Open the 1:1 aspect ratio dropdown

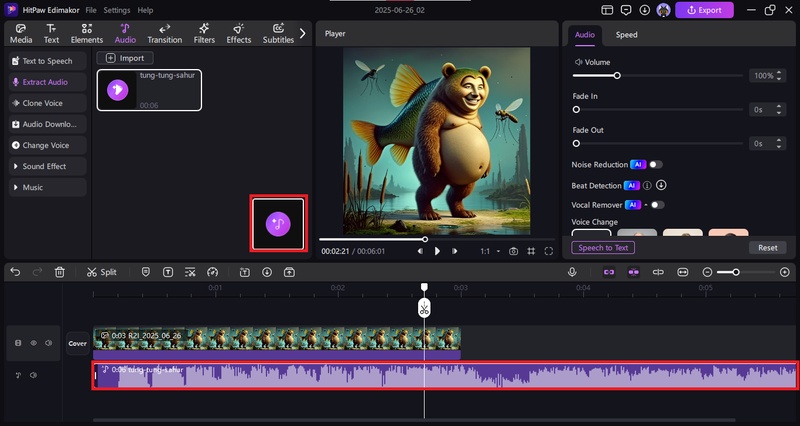[x=488, y=251]
